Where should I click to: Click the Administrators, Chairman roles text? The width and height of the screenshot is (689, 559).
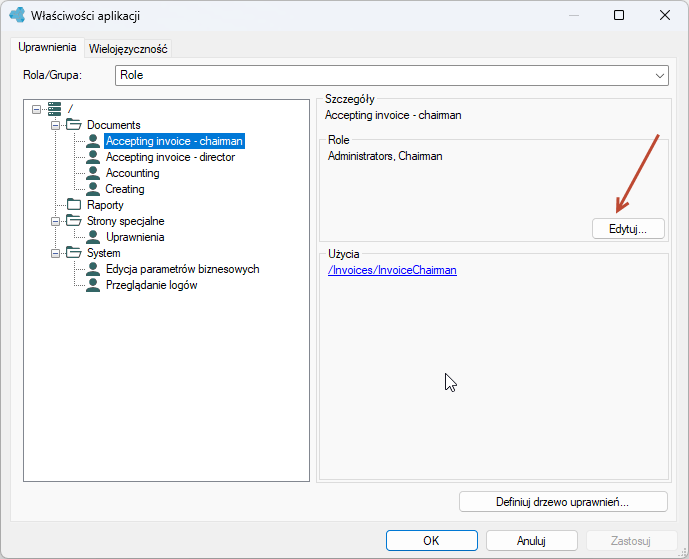pyautogui.click(x=385, y=156)
